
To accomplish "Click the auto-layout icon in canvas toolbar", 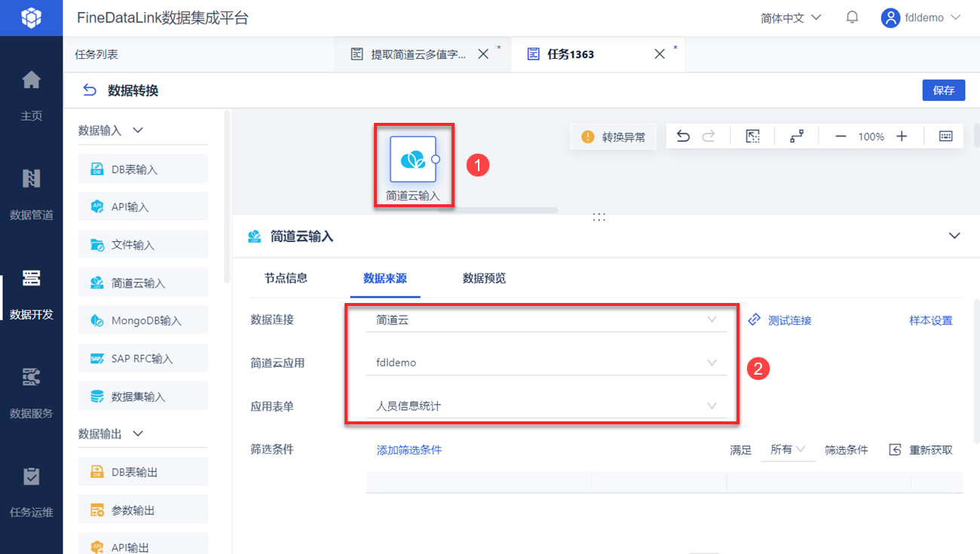I will [x=796, y=136].
